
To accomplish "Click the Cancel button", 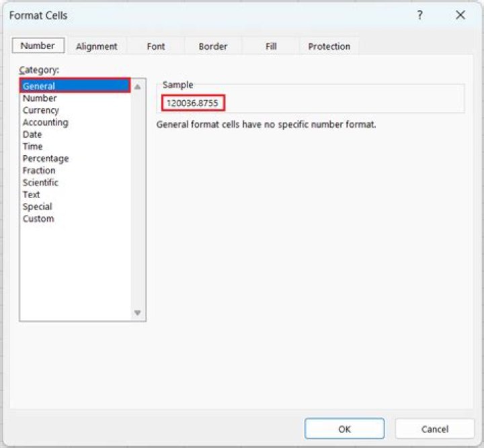I will tap(435, 429).
